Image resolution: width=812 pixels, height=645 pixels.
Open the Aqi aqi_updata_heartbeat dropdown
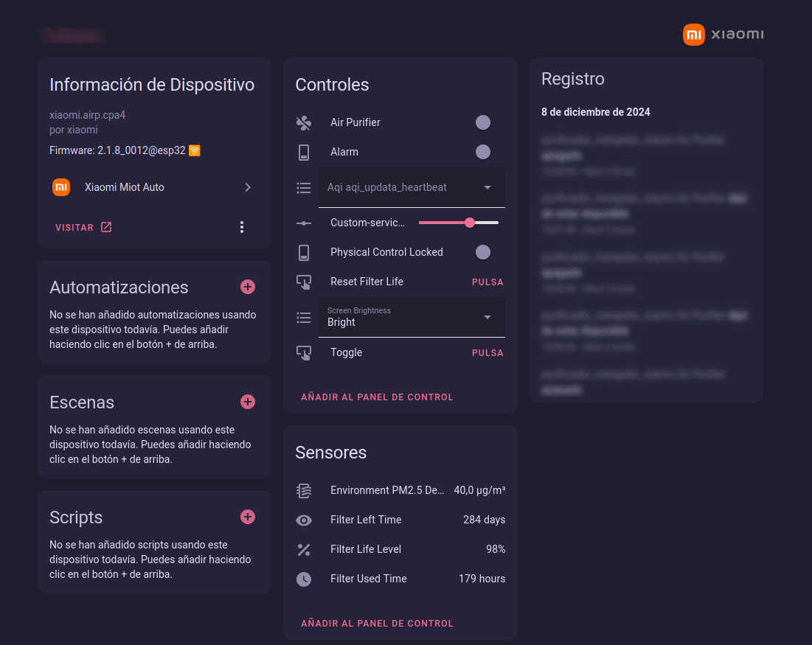pos(412,187)
